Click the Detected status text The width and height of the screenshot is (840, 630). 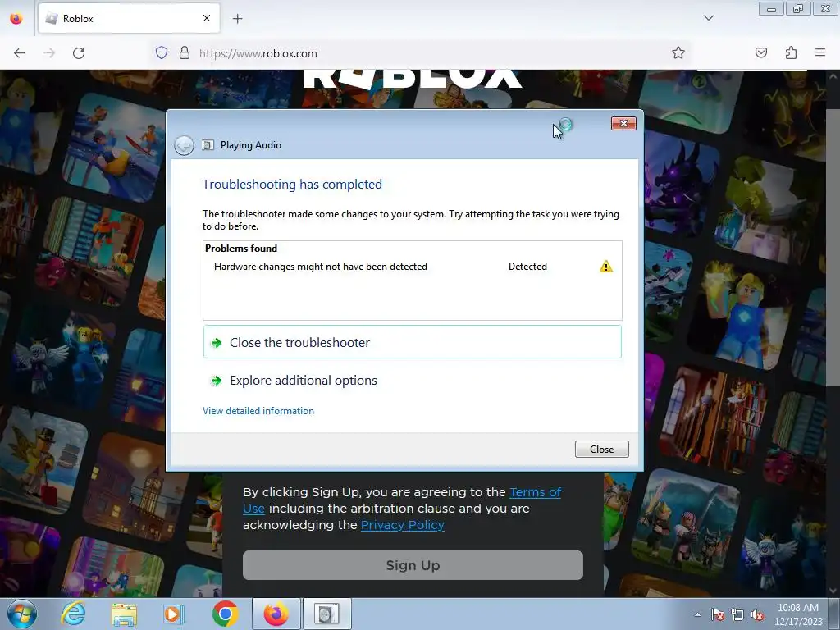point(527,267)
